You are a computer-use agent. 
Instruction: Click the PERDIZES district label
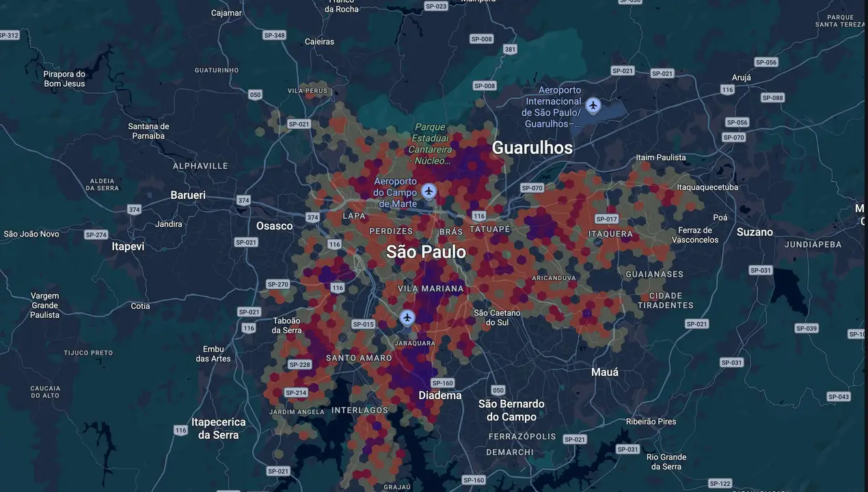tap(391, 232)
